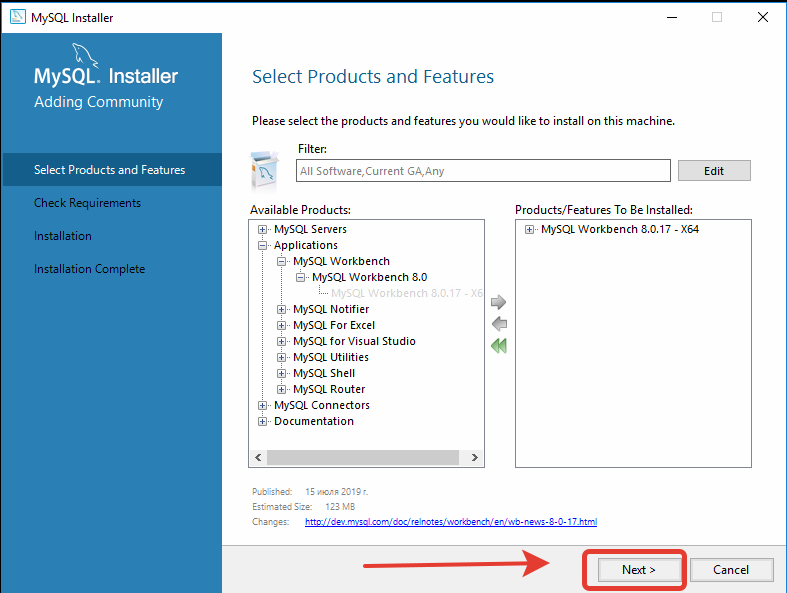This screenshot has width=787, height=593.
Task: Select the MySQL Shell tree item
Action: tap(324, 373)
